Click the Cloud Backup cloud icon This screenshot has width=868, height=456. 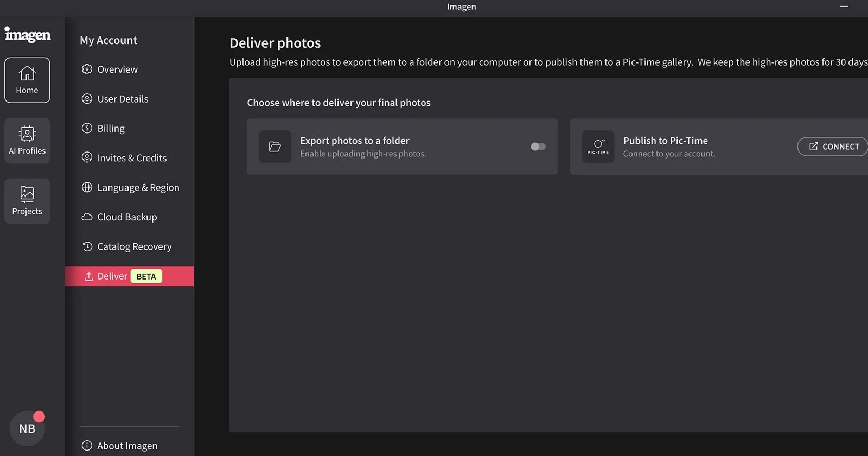(87, 217)
